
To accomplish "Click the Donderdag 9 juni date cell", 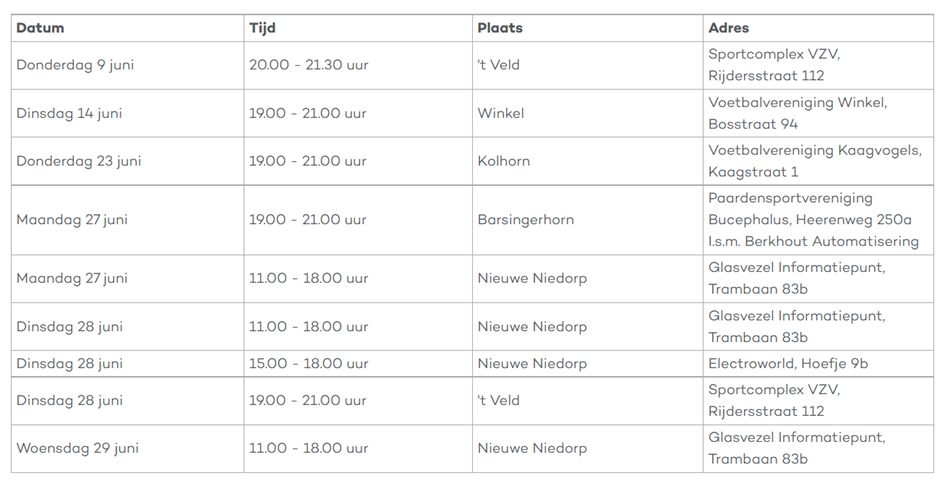I will [x=75, y=65].
